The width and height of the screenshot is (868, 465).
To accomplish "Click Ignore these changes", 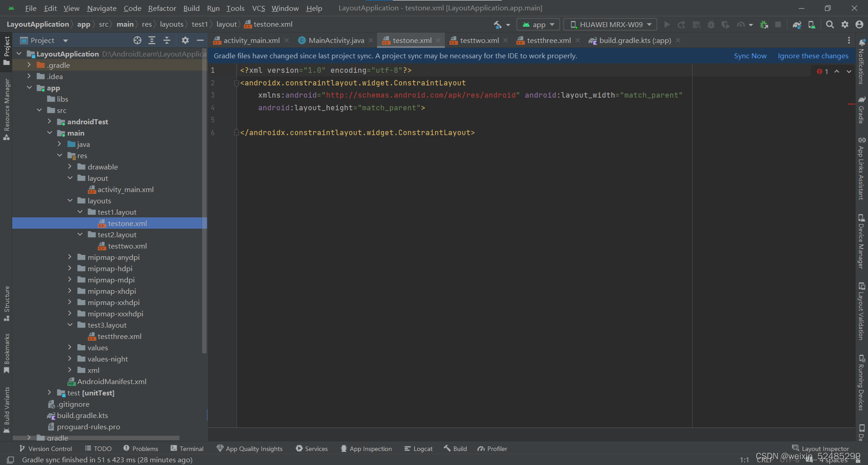I will pyautogui.click(x=812, y=56).
